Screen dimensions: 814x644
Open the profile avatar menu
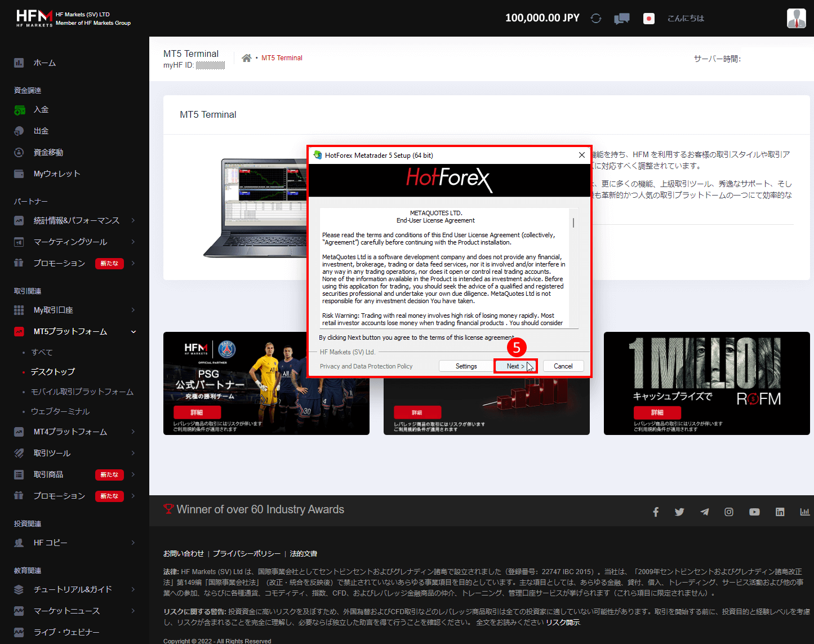click(796, 17)
